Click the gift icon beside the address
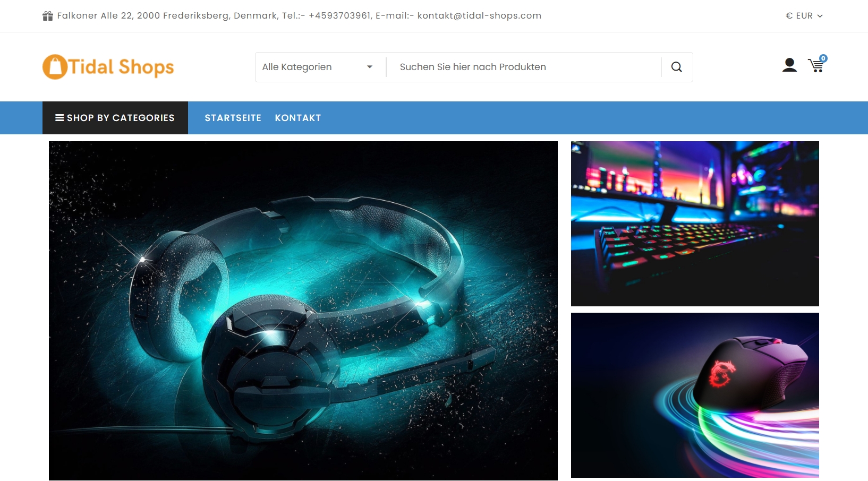This screenshot has width=868, height=481. coord(48,16)
